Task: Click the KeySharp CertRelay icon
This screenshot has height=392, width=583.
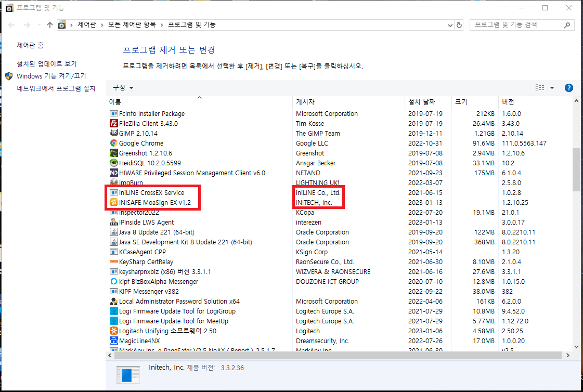Action: tap(114, 262)
